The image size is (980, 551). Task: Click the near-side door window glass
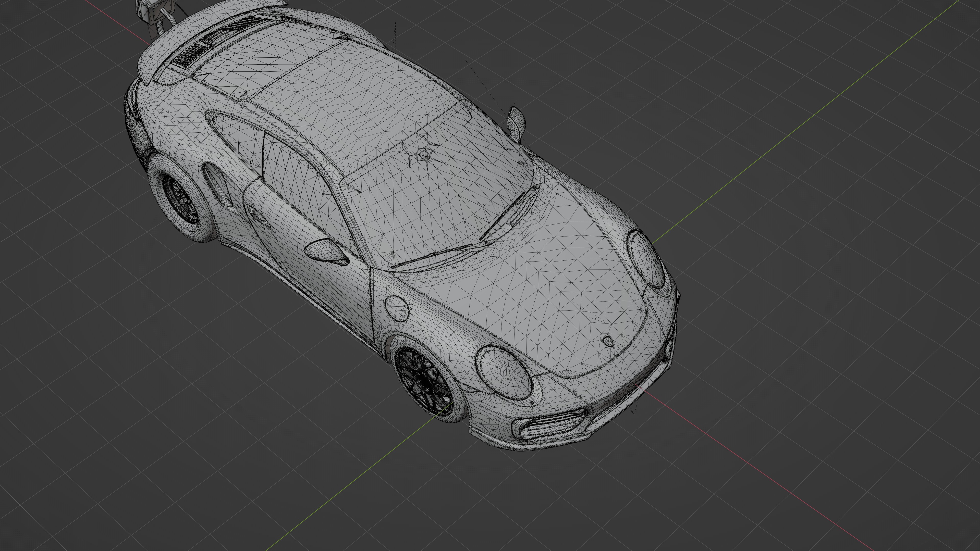pyautogui.click(x=304, y=190)
